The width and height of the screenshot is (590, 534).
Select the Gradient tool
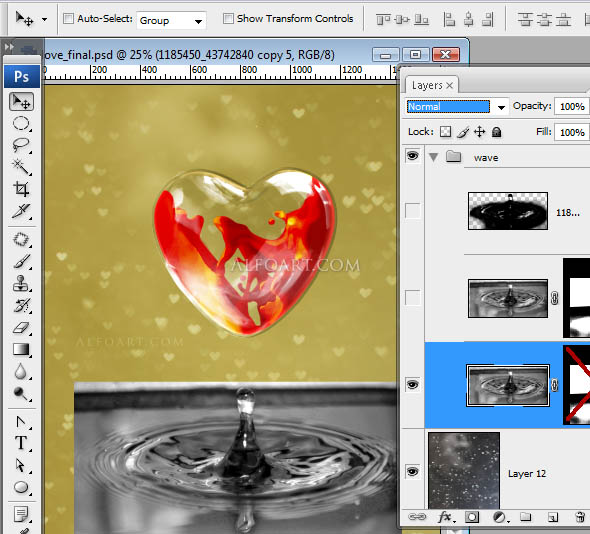(x=21, y=349)
